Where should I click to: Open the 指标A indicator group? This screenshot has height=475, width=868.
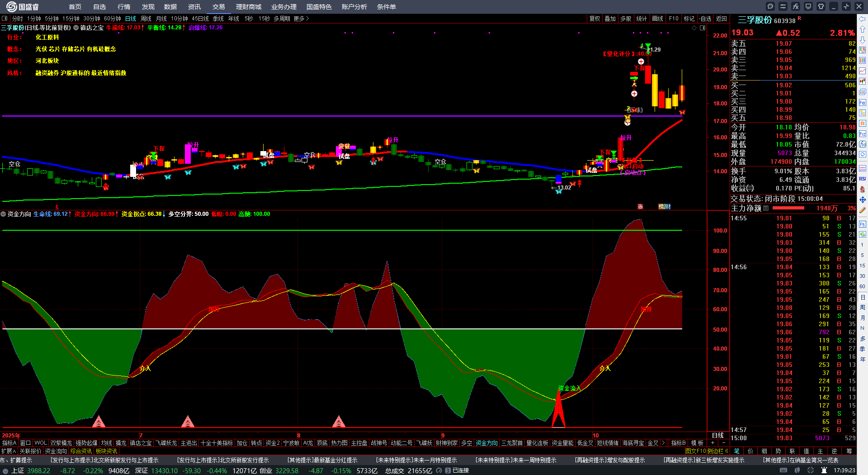pyautogui.click(x=9, y=443)
